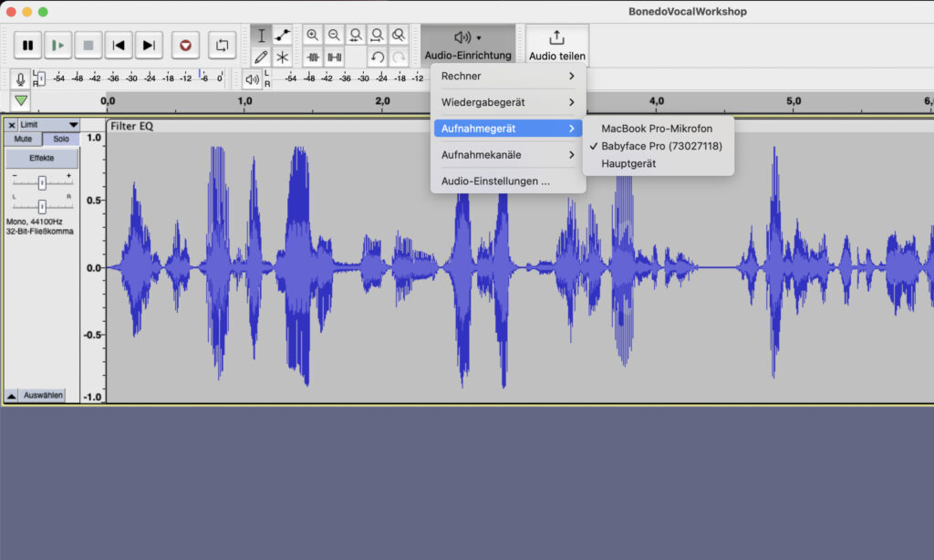The width and height of the screenshot is (934, 560).
Task: Skip to start of project
Action: tap(119, 46)
